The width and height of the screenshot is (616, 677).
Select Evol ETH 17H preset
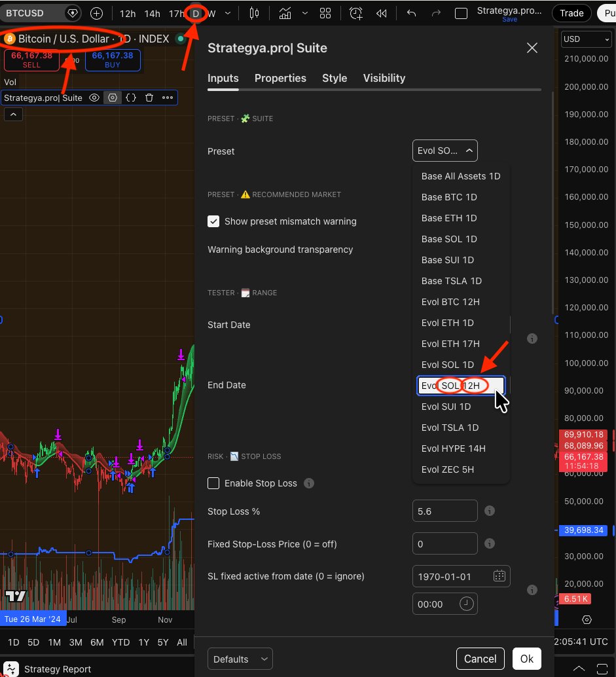point(461,344)
